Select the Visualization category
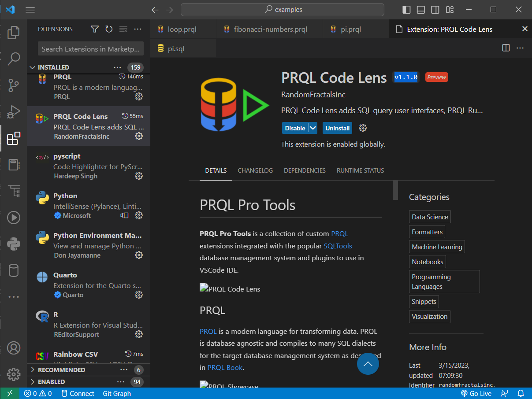 [x=429, y=316]
